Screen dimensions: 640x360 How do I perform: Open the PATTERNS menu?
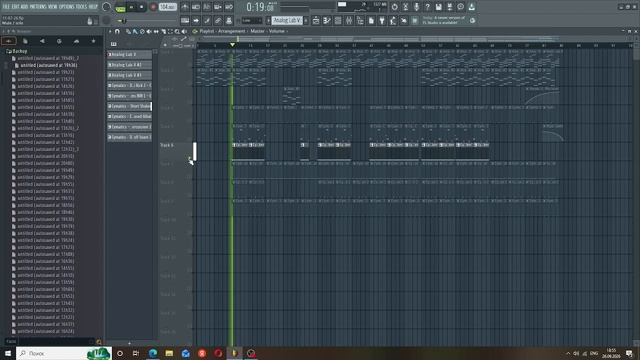click(38, 7)
